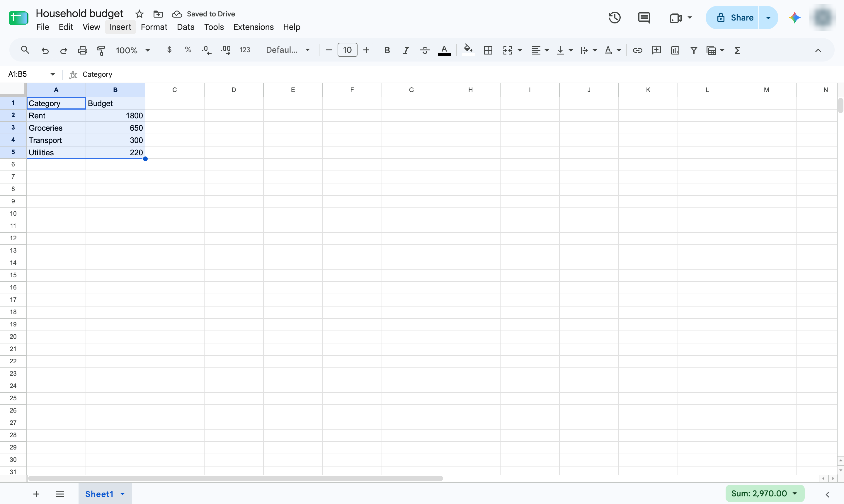This screenshot has width=844, height=504.
Task: Decrease decimal places
Action: tap(206, 50)
